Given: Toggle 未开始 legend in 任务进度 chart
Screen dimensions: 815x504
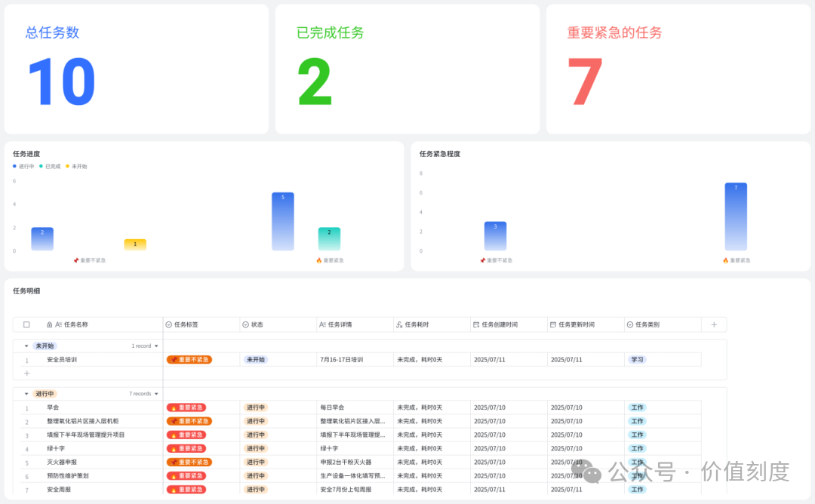Looking at the screenshot, I should coord(76,166).
